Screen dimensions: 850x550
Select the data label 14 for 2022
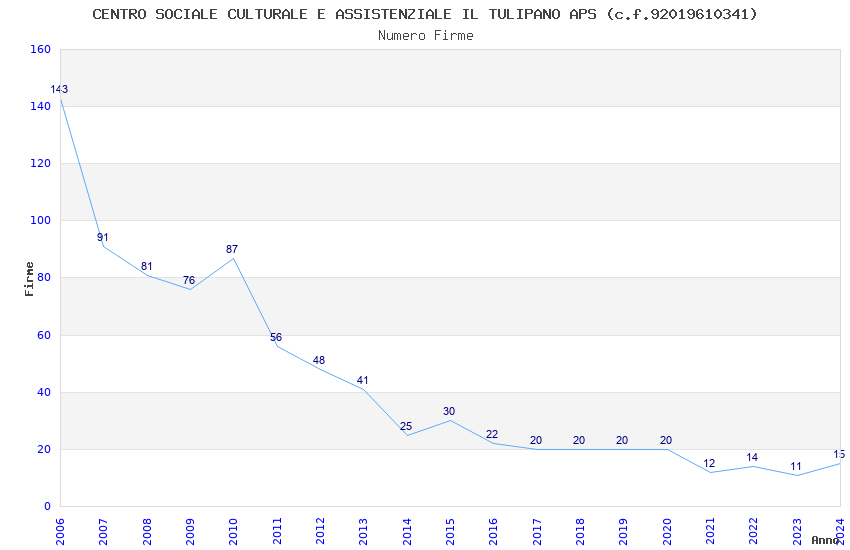[x=752, y=457]
